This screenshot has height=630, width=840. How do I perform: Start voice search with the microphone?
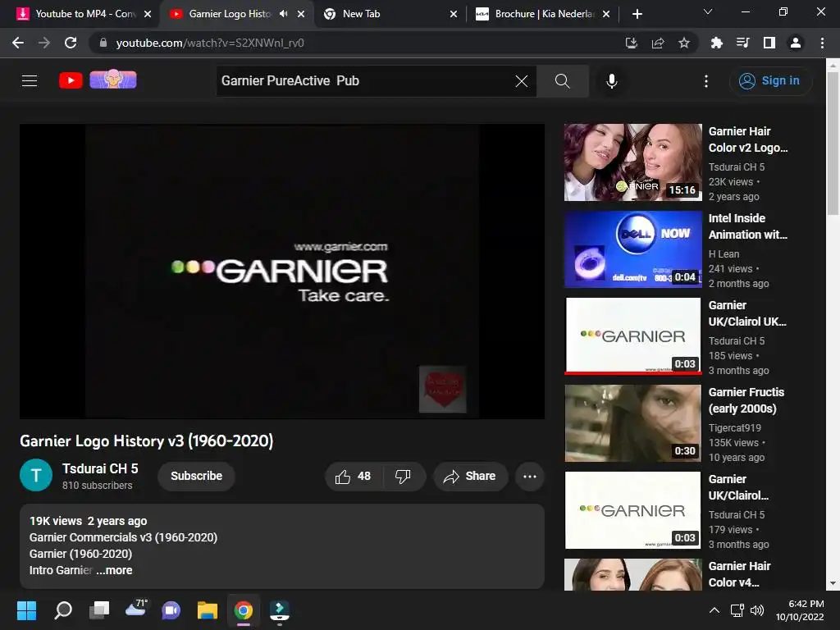click(x=611, y=81)
